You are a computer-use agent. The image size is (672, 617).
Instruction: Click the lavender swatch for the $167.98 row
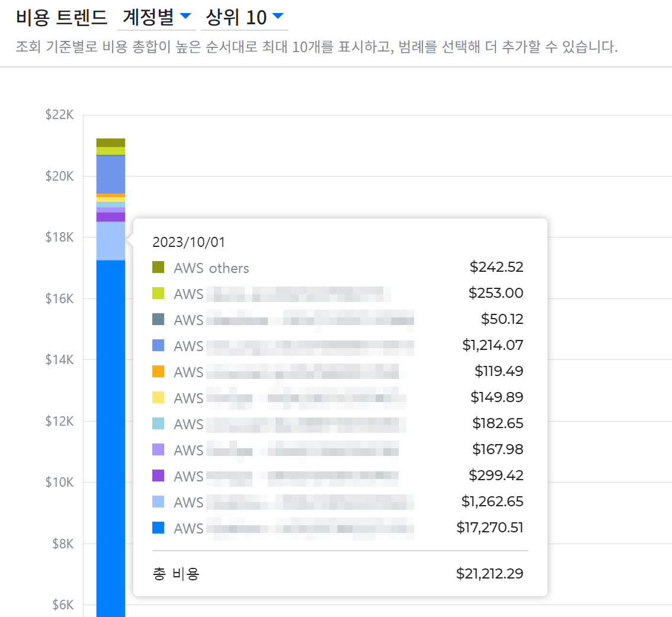pyautogui.click(x=158, y=449)
